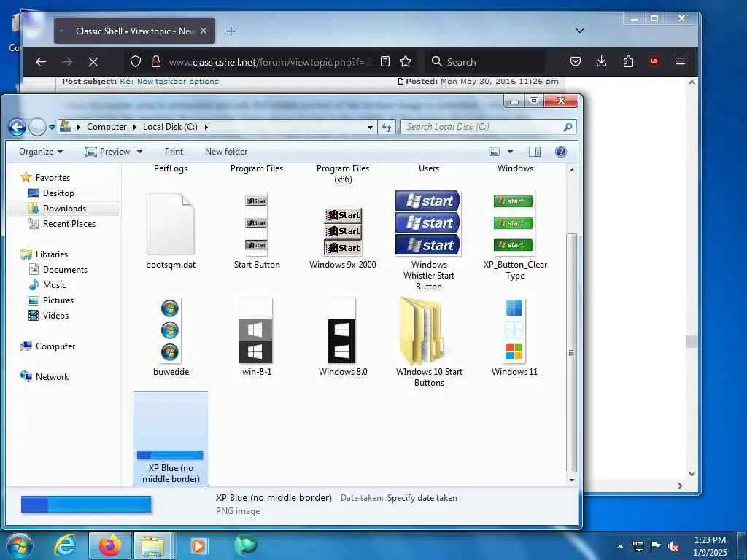Click the Explorer Forward arrow button
747x560 pixels.
[37, 127]
